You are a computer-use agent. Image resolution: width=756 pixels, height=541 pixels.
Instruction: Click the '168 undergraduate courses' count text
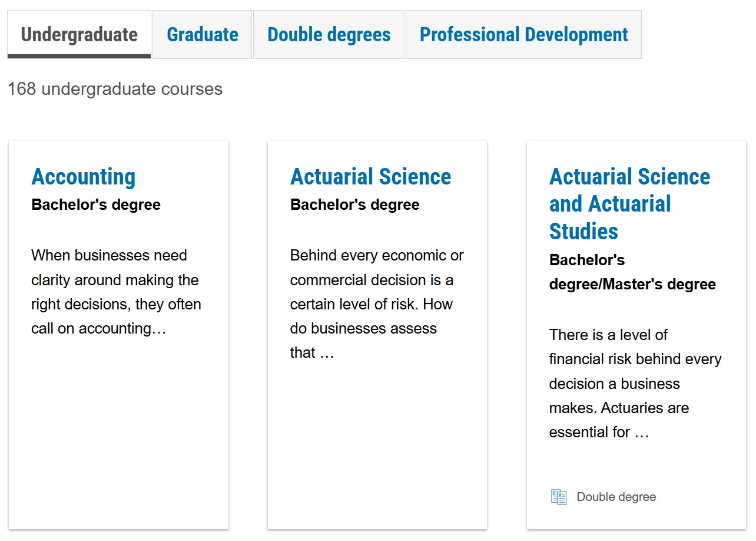pos(115,90)
